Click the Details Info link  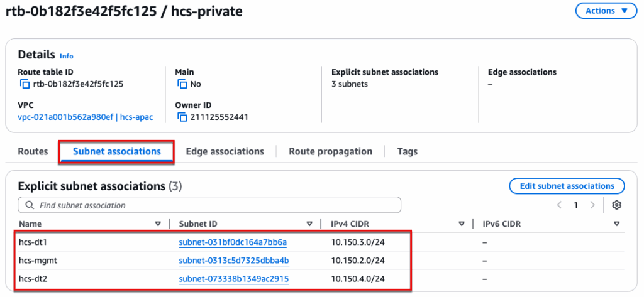pyautogui.click(x=66, y=56)
